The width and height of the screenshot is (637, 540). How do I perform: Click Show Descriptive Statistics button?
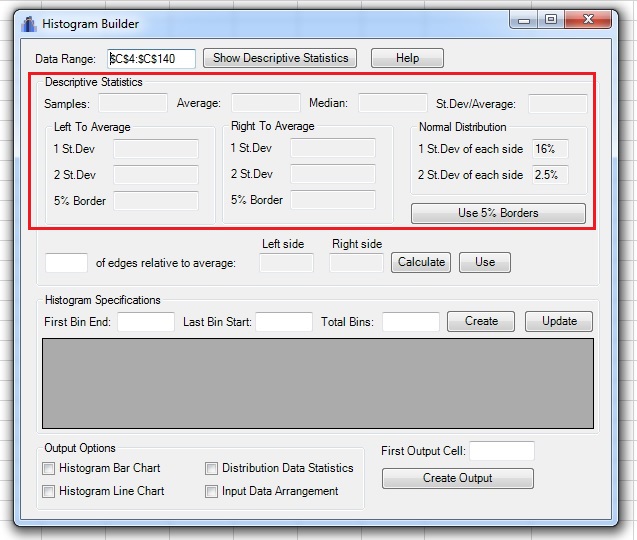(280, 58)
